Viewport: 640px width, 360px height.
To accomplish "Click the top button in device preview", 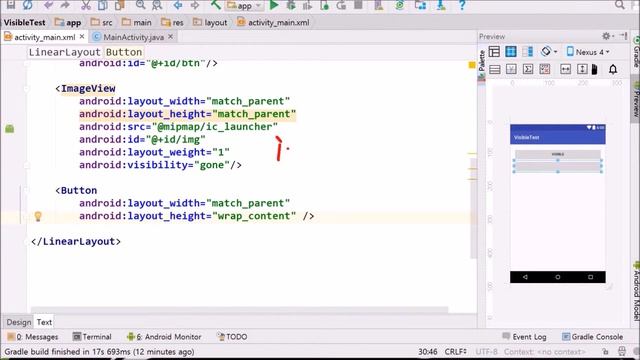I will [x=558, y=154].
